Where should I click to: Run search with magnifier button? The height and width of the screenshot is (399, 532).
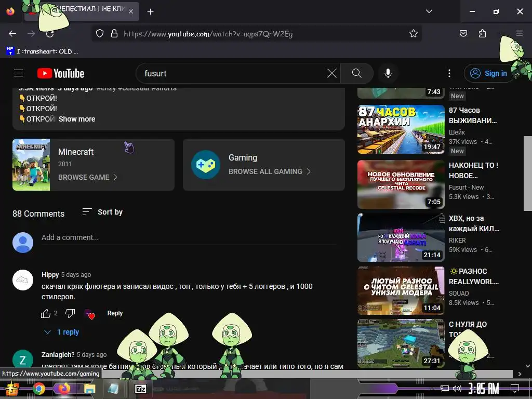tap(356, 73)
